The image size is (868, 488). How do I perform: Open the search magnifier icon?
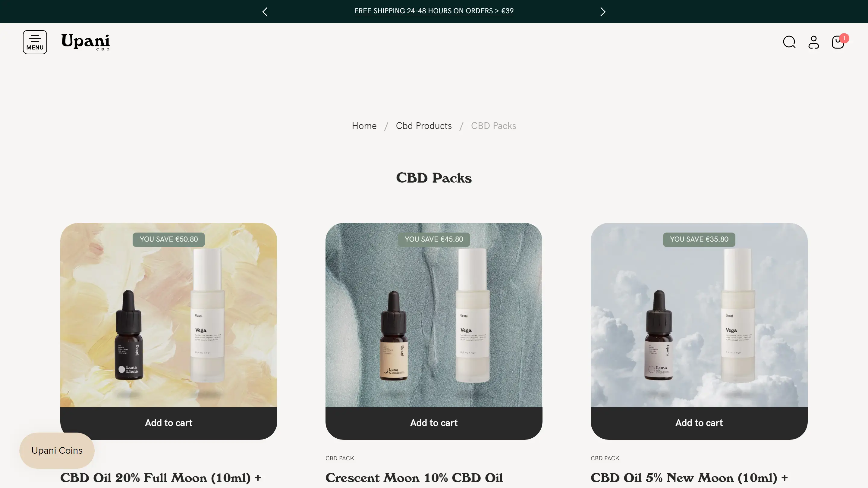click(789, 42)
